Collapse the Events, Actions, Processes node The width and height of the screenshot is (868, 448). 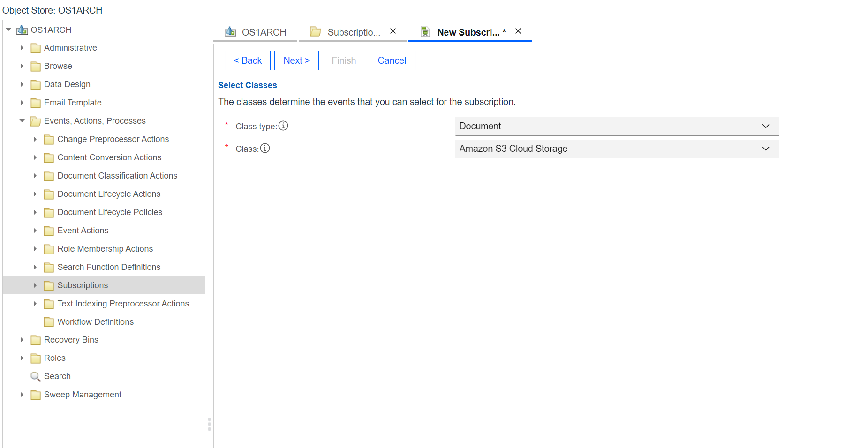coord(22,121)
